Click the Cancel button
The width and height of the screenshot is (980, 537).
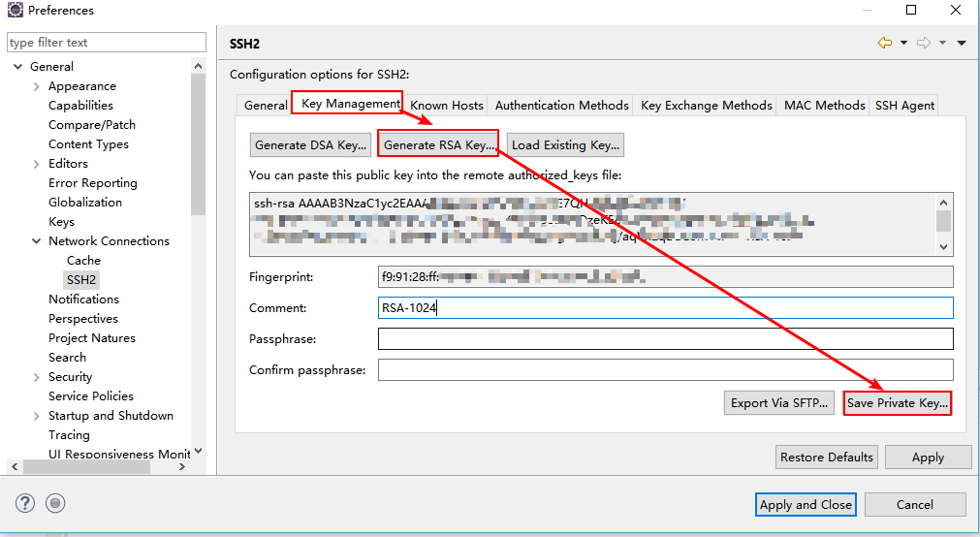[915, 504]
